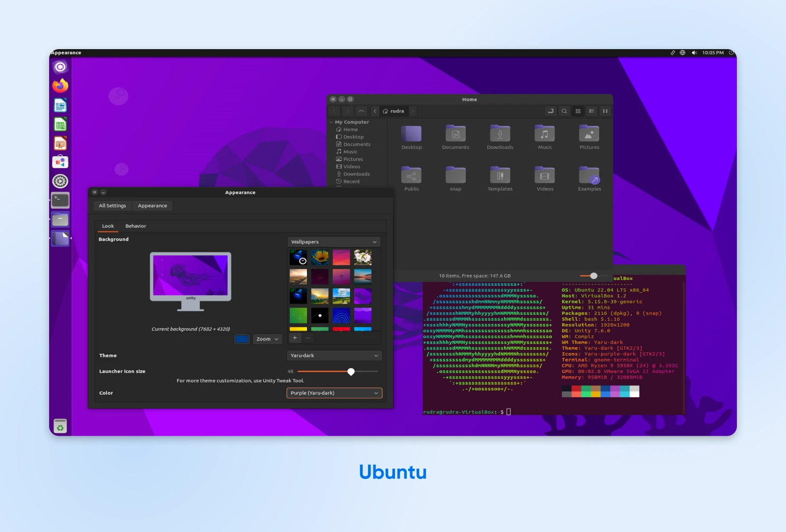The width and height of the screenshot is (786, 532).
Task: Open the Desktop folder in main pane
Action: point(412,137)
